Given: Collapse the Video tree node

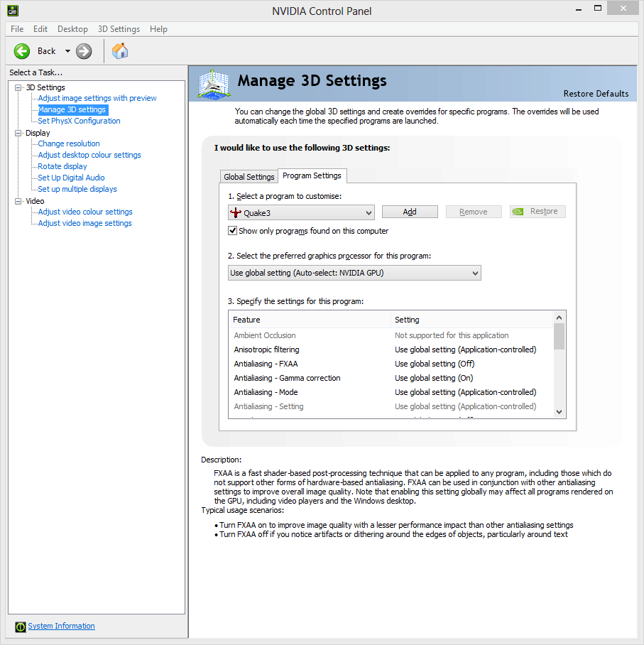Looking at the screenshot, I should pos(18,201).
